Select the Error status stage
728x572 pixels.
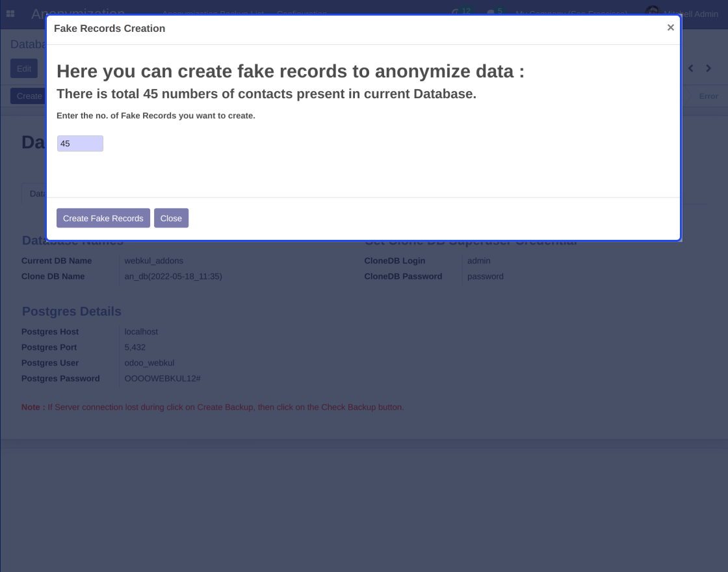(708, 96)
